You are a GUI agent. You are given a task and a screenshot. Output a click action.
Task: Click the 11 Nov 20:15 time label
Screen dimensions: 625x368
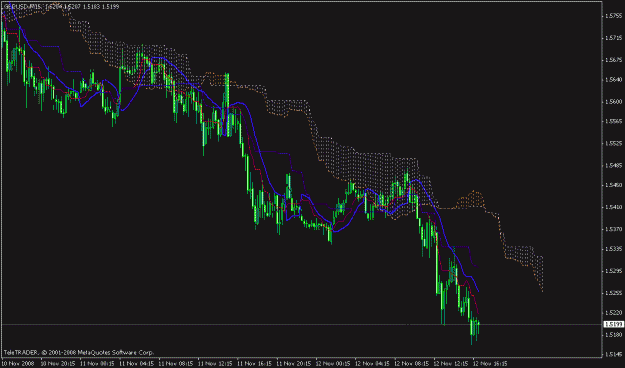[x=294, y=364]
